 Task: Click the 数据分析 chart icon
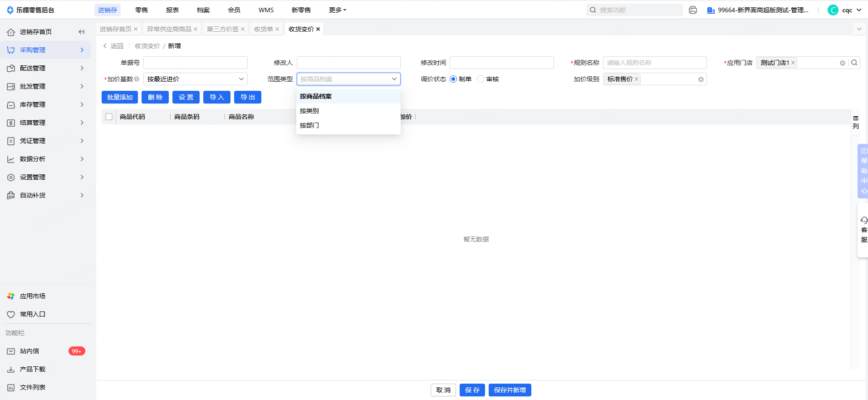11,159
